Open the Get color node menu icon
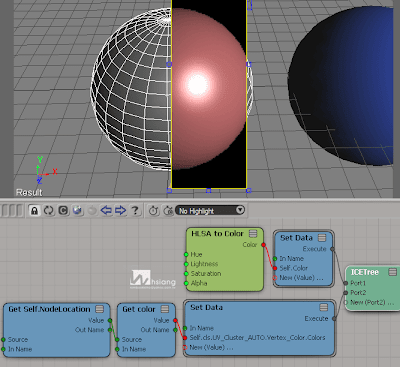 [165, 309]
